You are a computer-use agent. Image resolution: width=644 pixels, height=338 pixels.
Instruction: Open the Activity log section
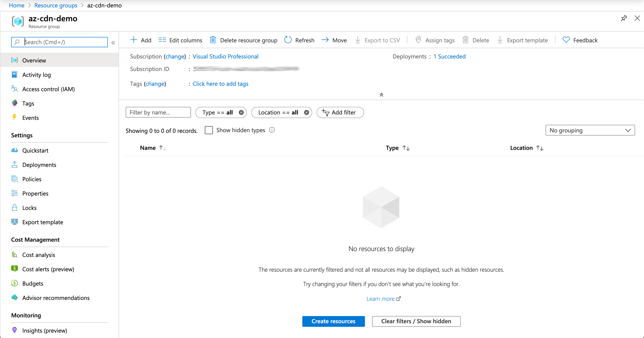click(36, 74)
